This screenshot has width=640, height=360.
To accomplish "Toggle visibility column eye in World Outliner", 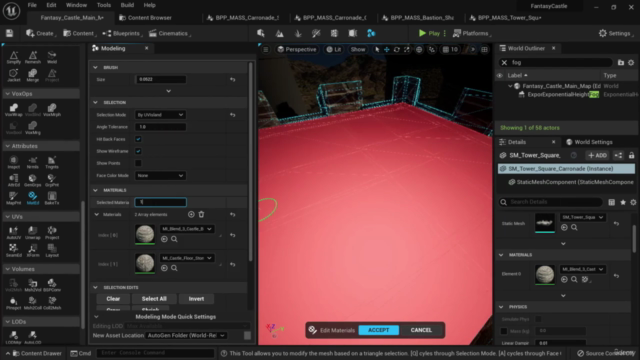I will coord(500,76).
